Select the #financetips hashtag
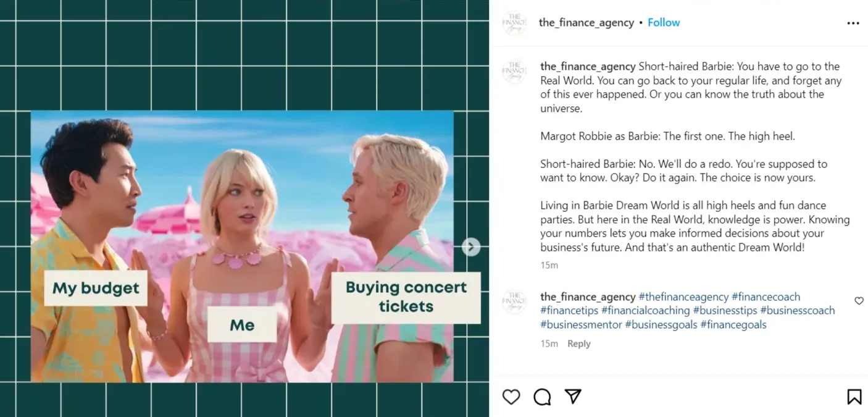This screenshot has height=417, width=868. coord(569,310)
